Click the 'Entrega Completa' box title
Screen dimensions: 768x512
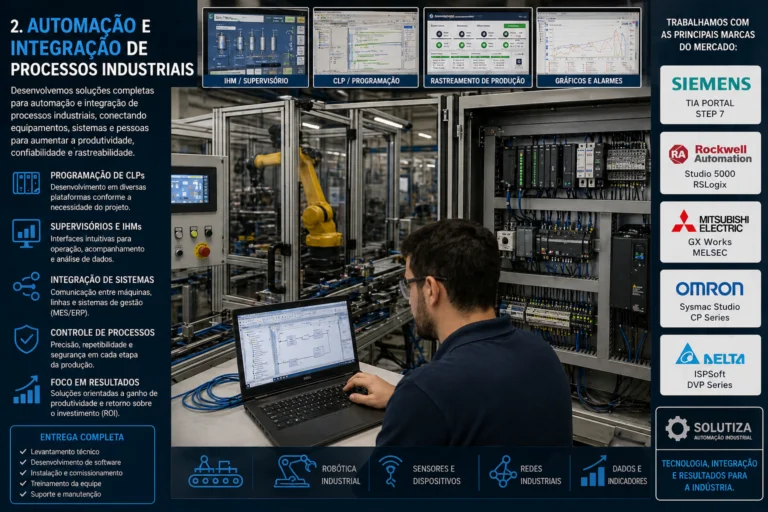point(82,437)
